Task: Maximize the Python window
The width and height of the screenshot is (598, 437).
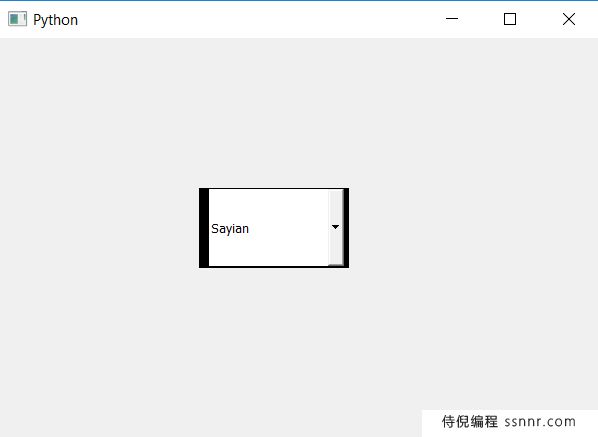Action: point(510,19)
